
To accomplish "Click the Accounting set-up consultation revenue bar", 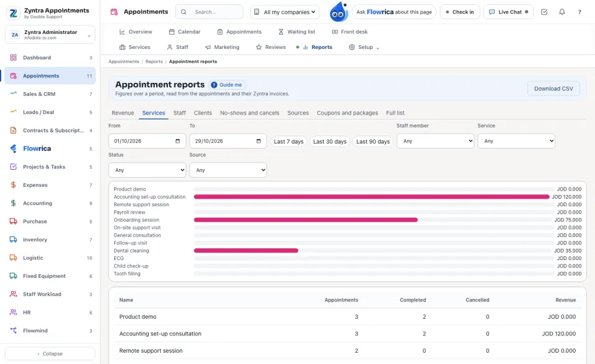I will point(371,197).
